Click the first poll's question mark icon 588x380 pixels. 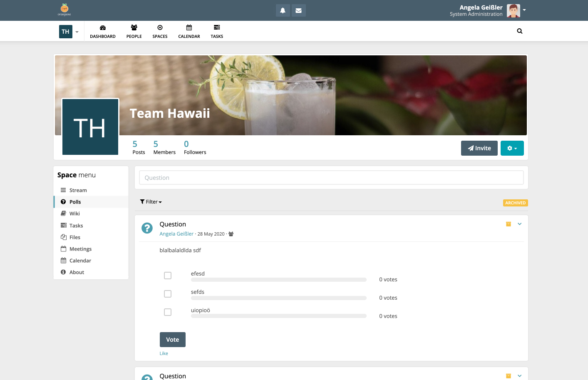[x=147, y=228]
